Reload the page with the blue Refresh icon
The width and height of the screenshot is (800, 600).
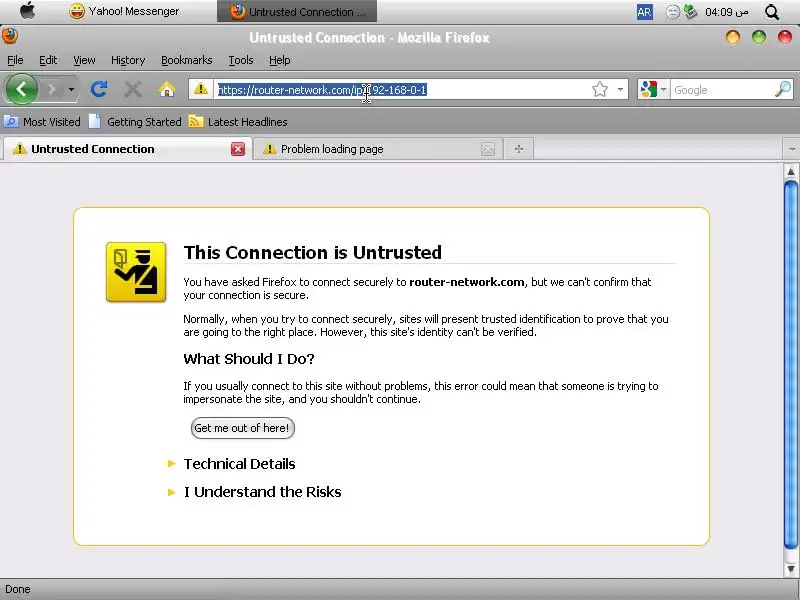coord(99,89)
